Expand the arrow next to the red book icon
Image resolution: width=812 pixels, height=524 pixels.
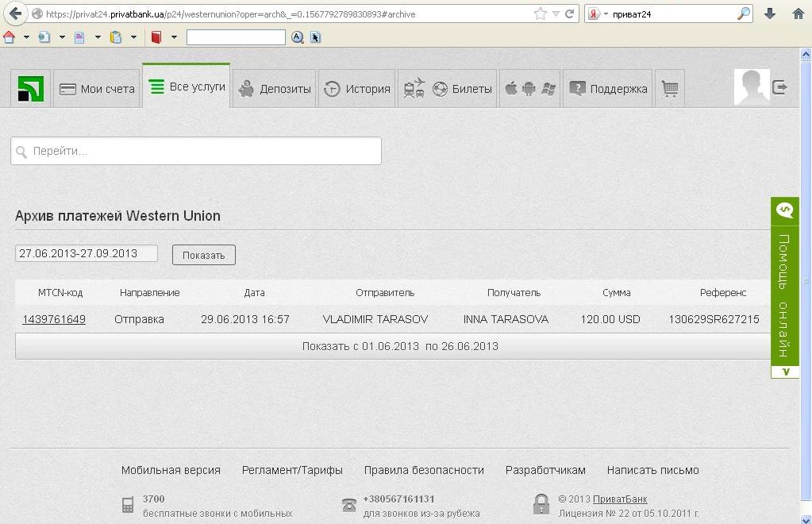click(174, 37)
